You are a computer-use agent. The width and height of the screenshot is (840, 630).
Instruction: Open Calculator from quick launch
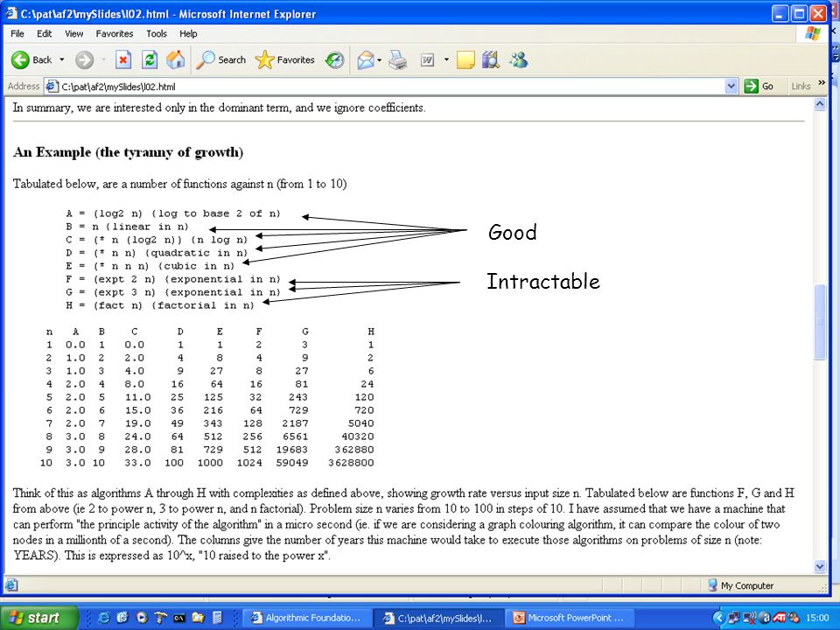[x=217, y=618]
